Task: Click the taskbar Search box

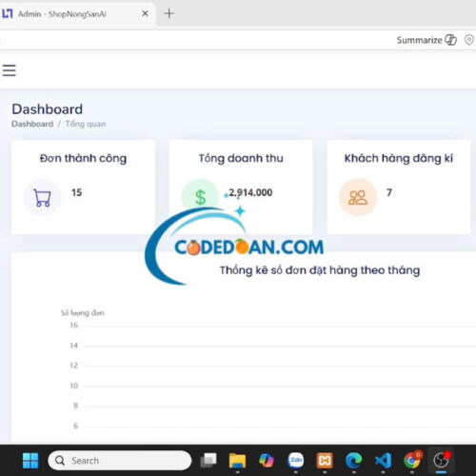Action: 120,461
